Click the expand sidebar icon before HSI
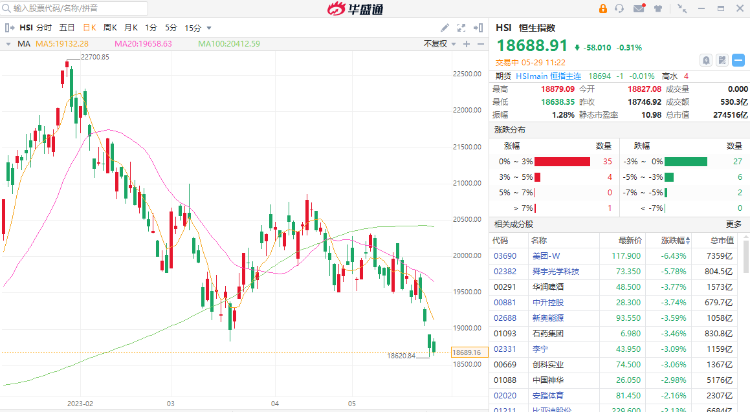750x412 pixels. (x=9, y=28)
